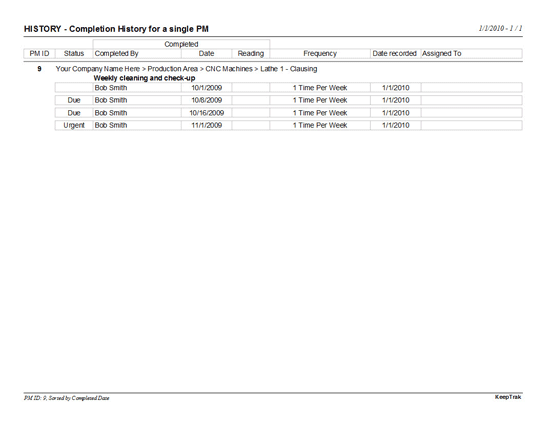Click 'Bob Smith' in the 11/1/2009 row
The image size is (550, 424).
tap(111, 125)
